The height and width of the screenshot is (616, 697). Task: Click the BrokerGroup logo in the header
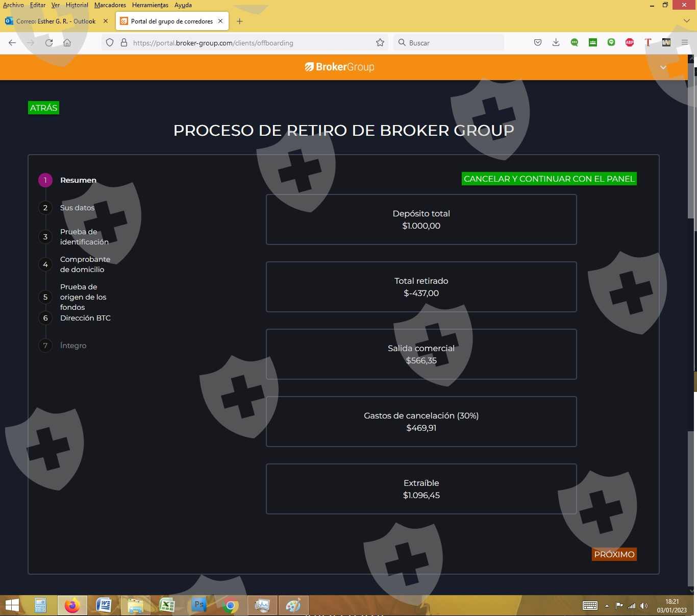pos(340,67)
